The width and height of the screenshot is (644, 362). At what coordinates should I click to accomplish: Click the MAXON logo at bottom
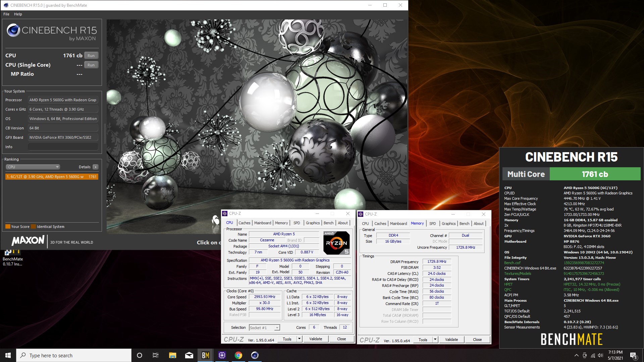coord(28,240)
